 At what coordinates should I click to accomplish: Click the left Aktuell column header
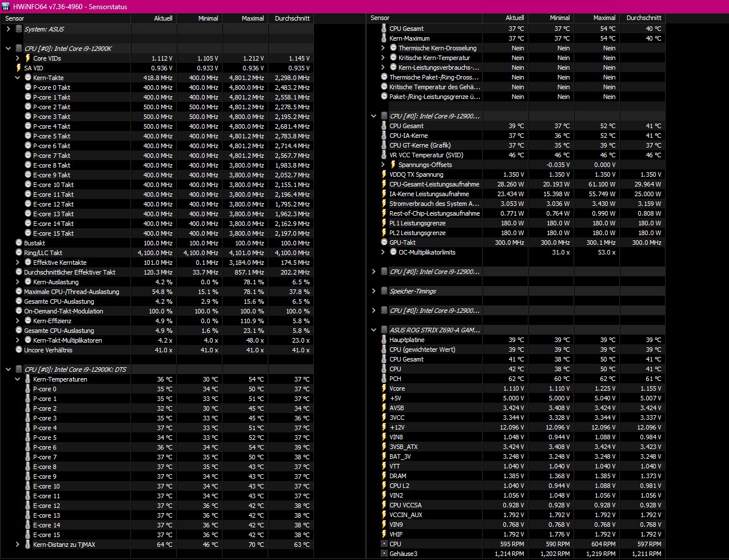[154, 18]
